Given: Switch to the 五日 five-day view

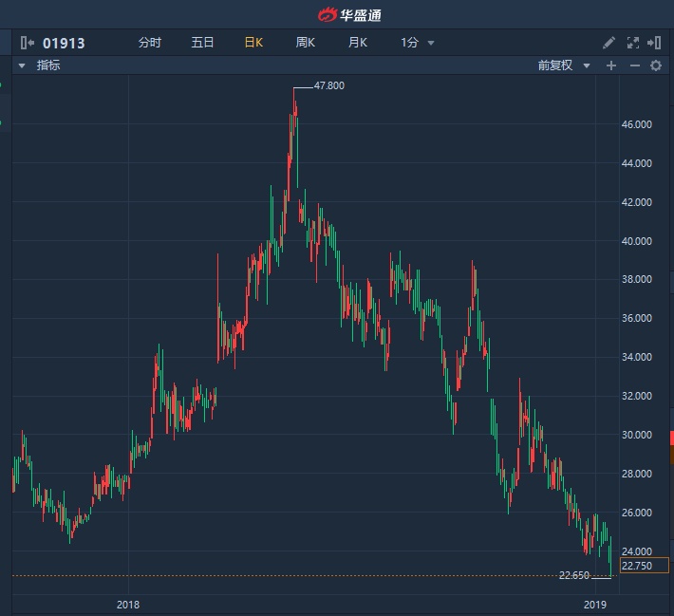Looking at the screenshot, I should (x=202, y=43).
